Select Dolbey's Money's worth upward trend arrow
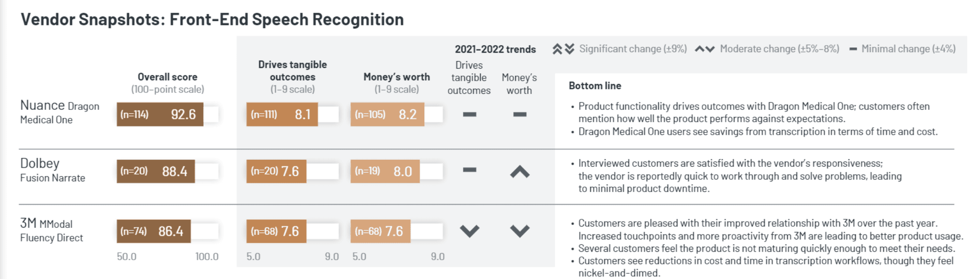 pos(520,172)
